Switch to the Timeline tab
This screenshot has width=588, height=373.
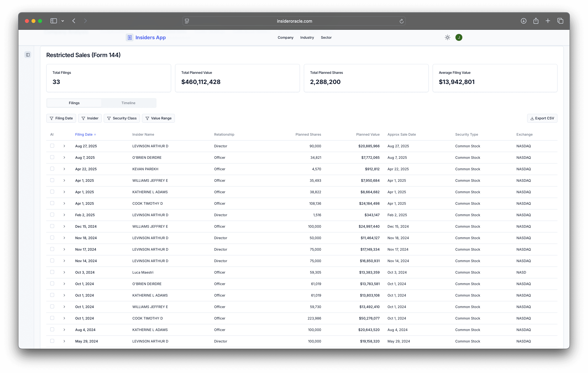128,103
